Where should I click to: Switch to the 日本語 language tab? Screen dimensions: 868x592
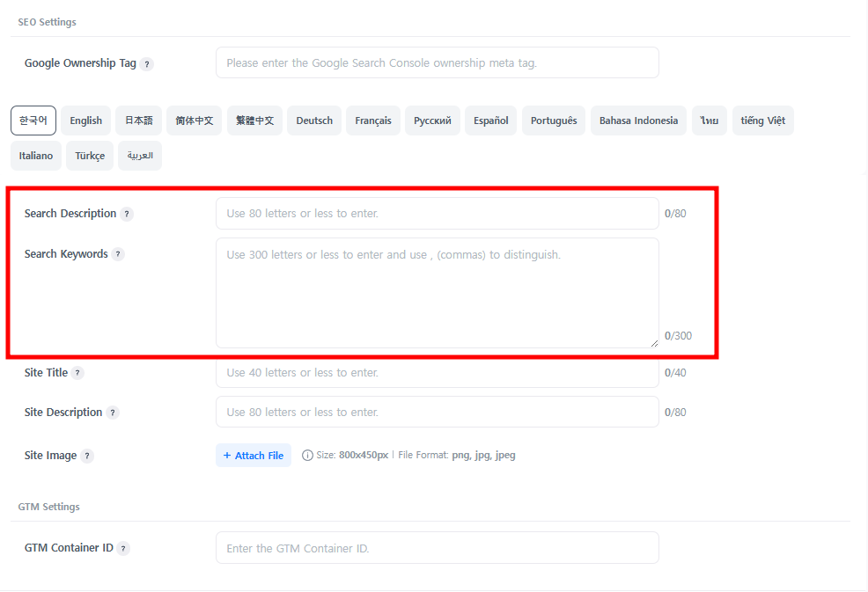coord(138,121)
